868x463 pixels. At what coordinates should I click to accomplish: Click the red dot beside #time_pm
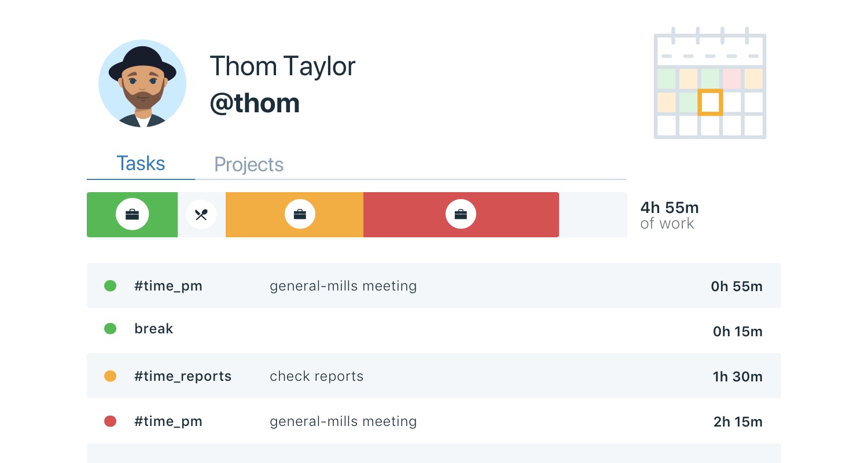[110, 421]
